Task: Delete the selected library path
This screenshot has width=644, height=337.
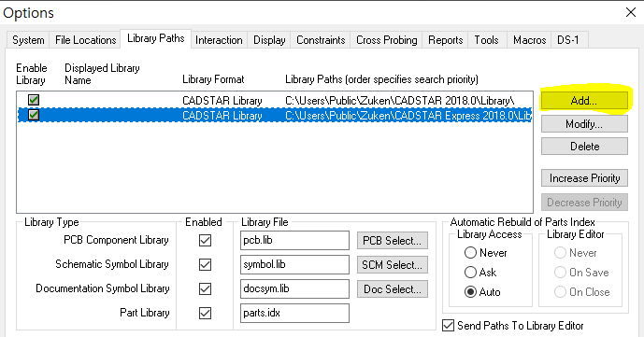Action: point(584,147)
